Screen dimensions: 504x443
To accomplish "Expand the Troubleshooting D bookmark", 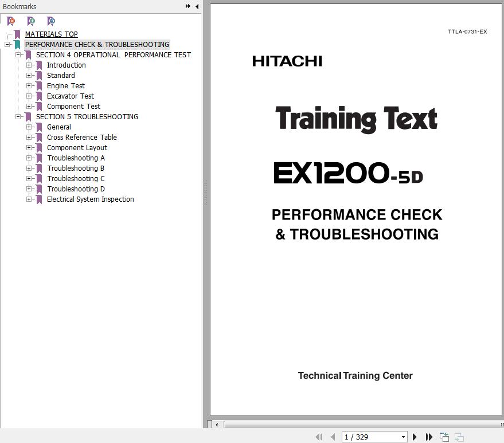I will [29, 189].
